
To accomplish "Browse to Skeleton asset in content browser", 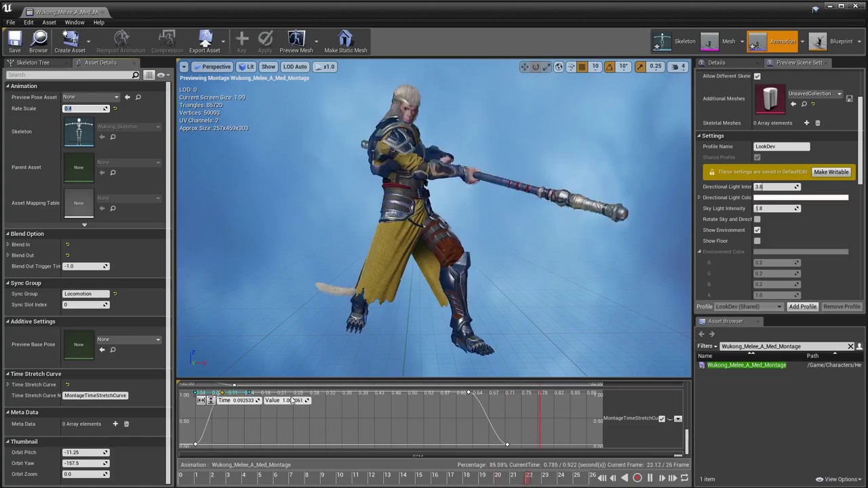I will pos(113,137).
